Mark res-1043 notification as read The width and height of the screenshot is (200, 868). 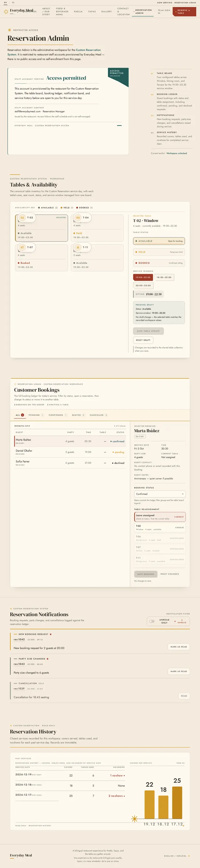click(179, 671)
